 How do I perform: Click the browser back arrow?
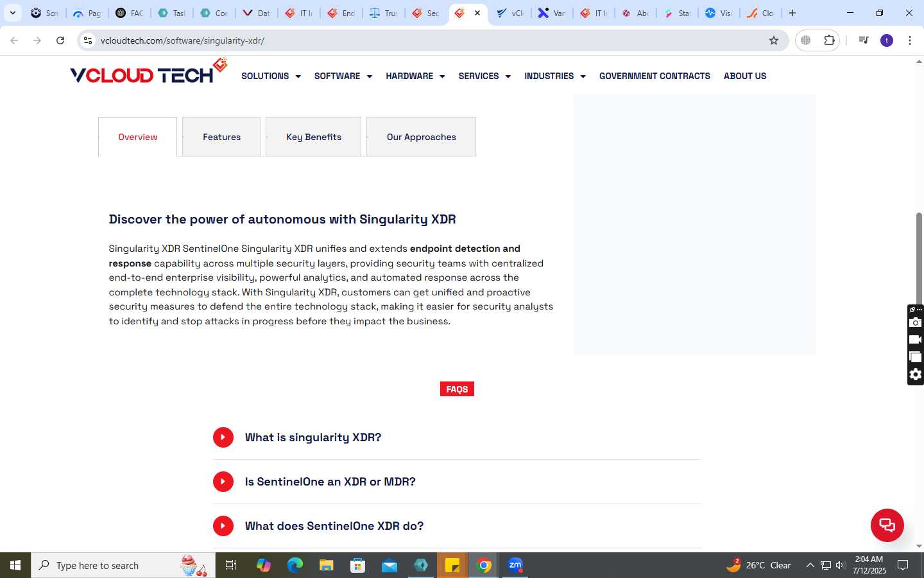click(x=14, y=40)
